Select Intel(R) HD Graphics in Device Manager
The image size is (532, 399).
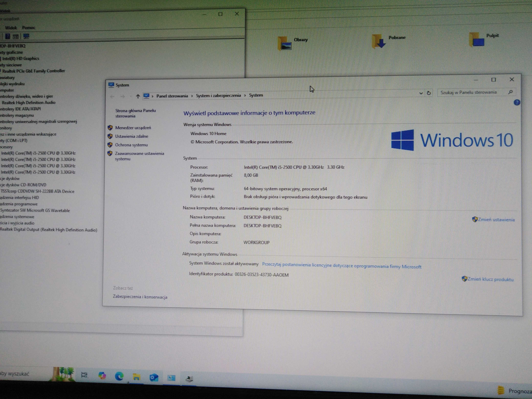(x=21, y=58)
